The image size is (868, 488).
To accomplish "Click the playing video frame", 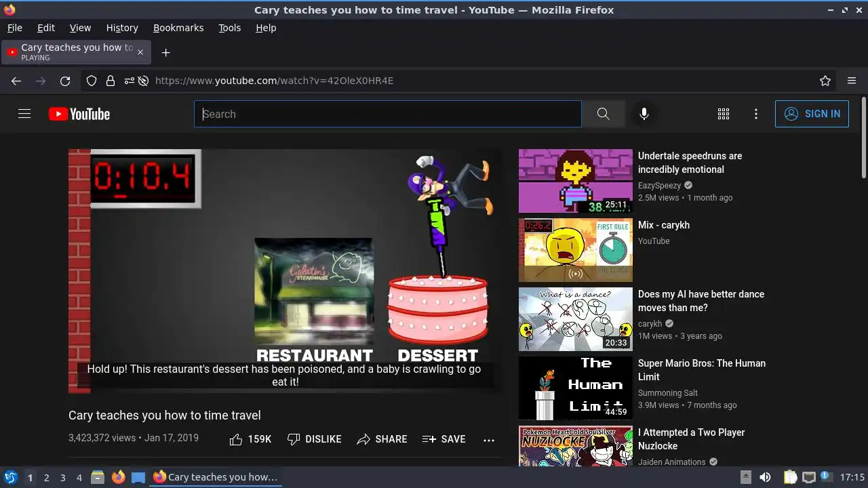I will [x=285, y=271].
